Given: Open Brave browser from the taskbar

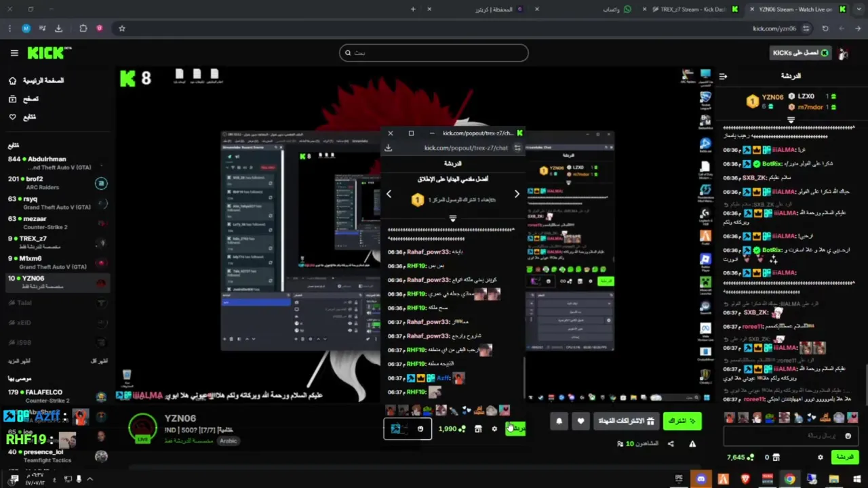Looking at the screenshot, I should [x=745, y=479].
